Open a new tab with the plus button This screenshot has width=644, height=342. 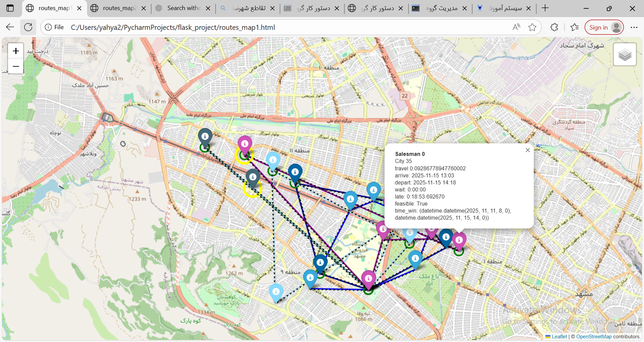(545, 8)
